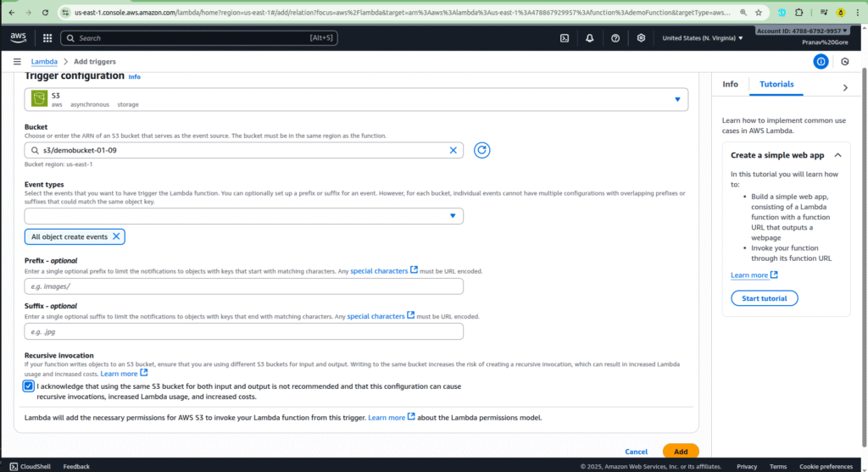The height and width of the screenshot is (472, 868).
Task: Open the S3 trigger source dropdown
Action: pyautogui.click(x=356, y=100)
